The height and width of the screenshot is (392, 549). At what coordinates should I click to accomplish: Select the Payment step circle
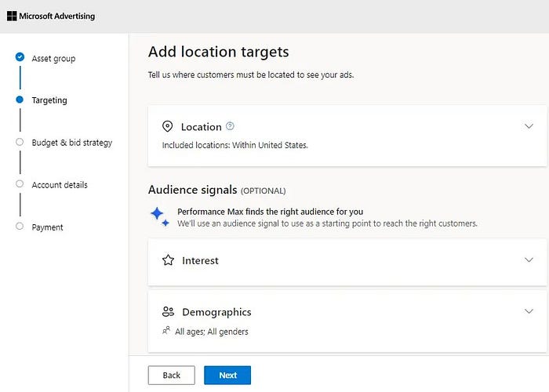(x=20, y=226)
